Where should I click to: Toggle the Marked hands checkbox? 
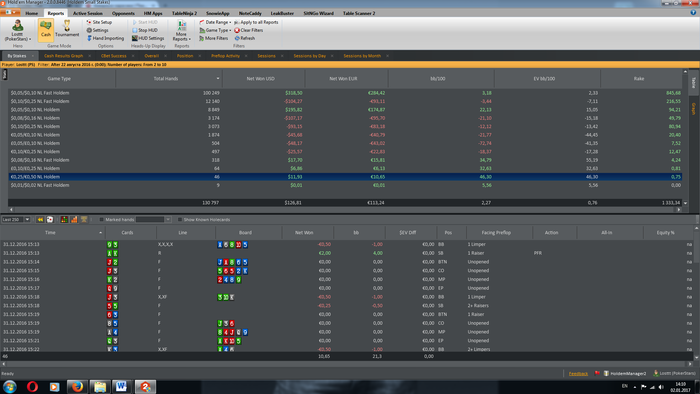coord(101,220)
